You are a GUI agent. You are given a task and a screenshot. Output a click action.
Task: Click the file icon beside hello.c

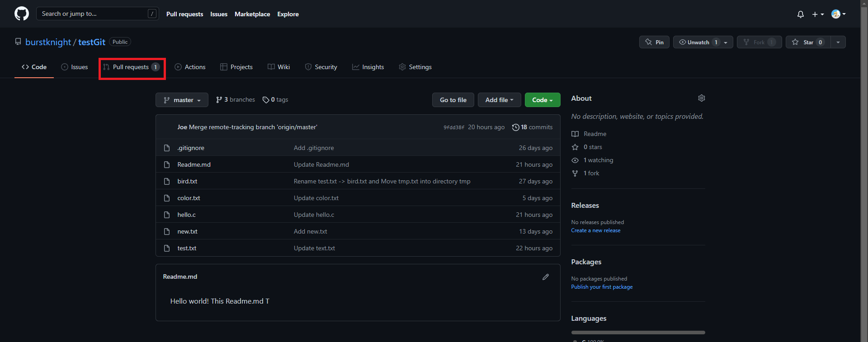tap(167, 215)
